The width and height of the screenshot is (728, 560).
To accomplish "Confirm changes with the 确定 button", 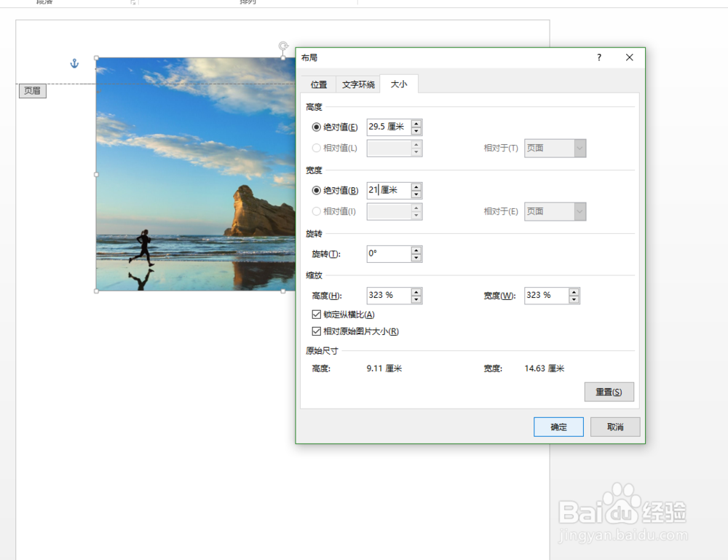I will pyautogui.click(x=558, y=427).
